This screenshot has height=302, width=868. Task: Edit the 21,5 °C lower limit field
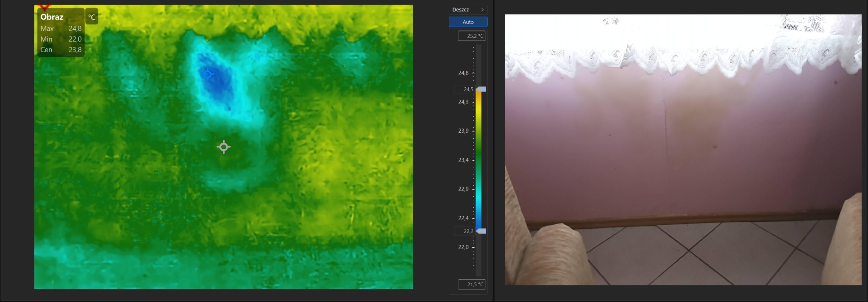[x=472, y=285]
